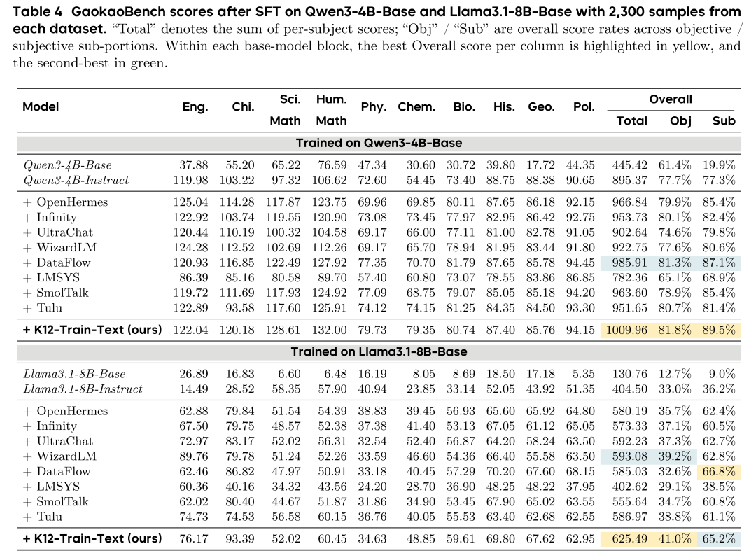Screen dimensions: 756x558
Task: Select the "592.23" UltraChat total
Action: 630,441
